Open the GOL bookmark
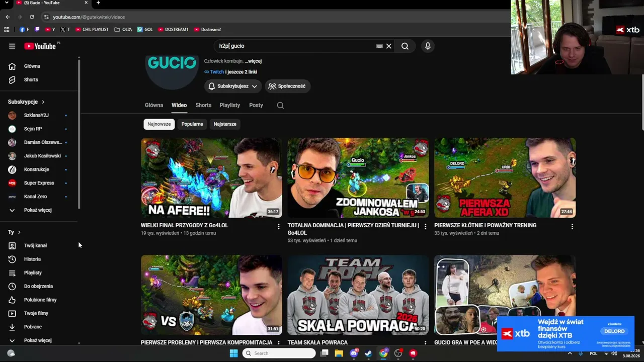 (145, 30)
